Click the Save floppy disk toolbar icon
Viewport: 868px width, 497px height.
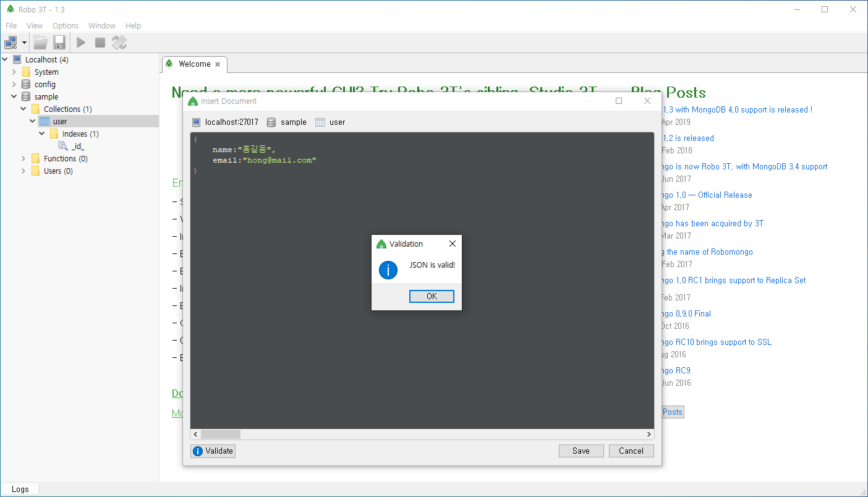point(59,43)
